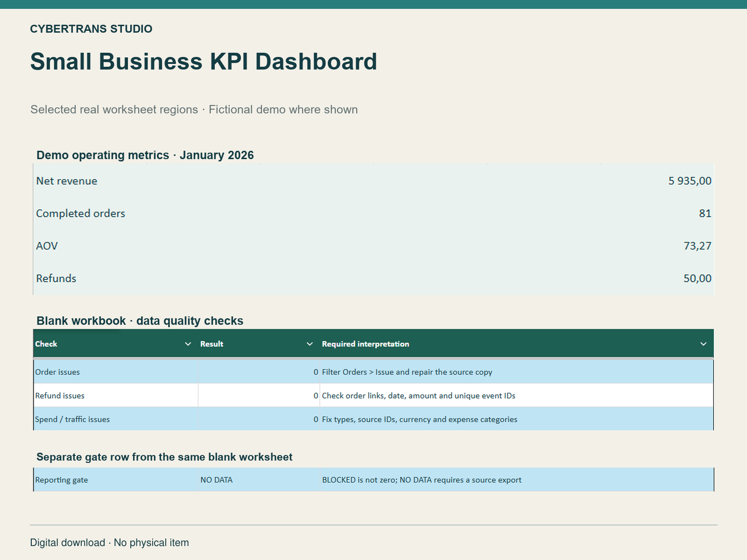Click 'Selected real worksheet regions' subtitle
Screen dimensions: 747x560
point(114,110)
